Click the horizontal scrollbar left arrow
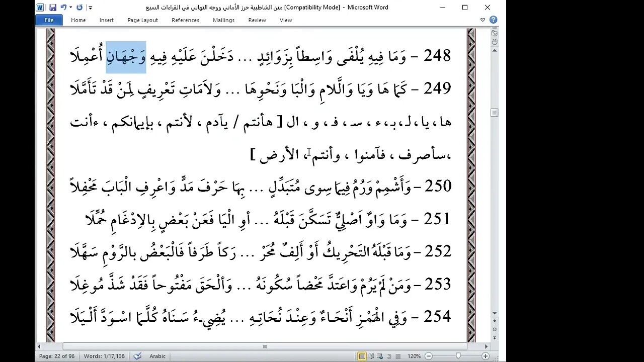Image resolution: width=644 pixels, height=362 pixels. 39,346
